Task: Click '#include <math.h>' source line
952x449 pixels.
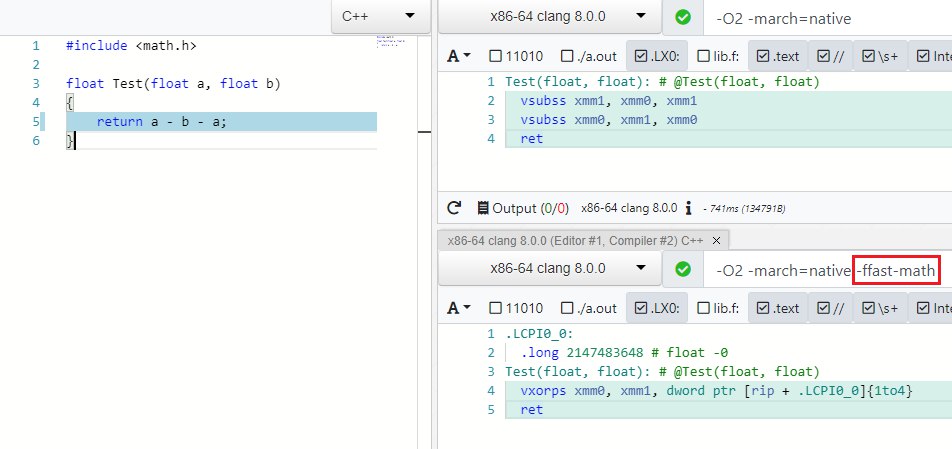Action: tap(131, 46)
